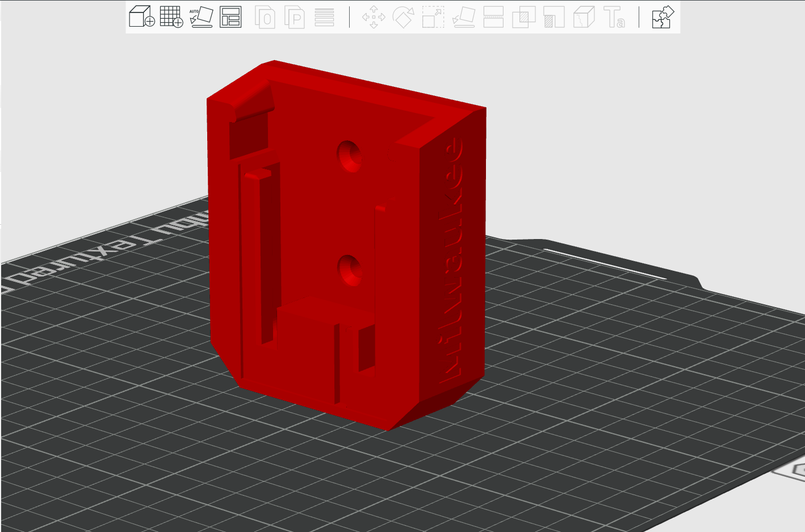Select the Support painting tool
The height and width of the screenshot is (532, 805).
tap(554, 17)
